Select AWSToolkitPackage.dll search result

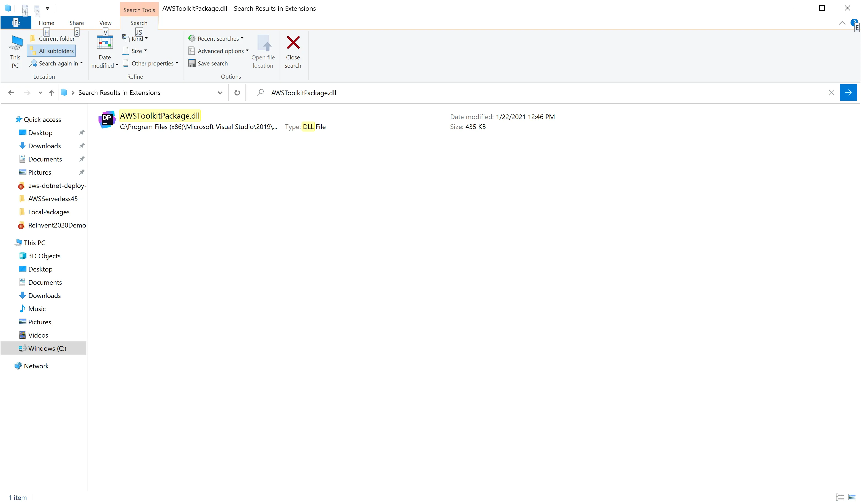pyautogui.click(x=160, y=116)
